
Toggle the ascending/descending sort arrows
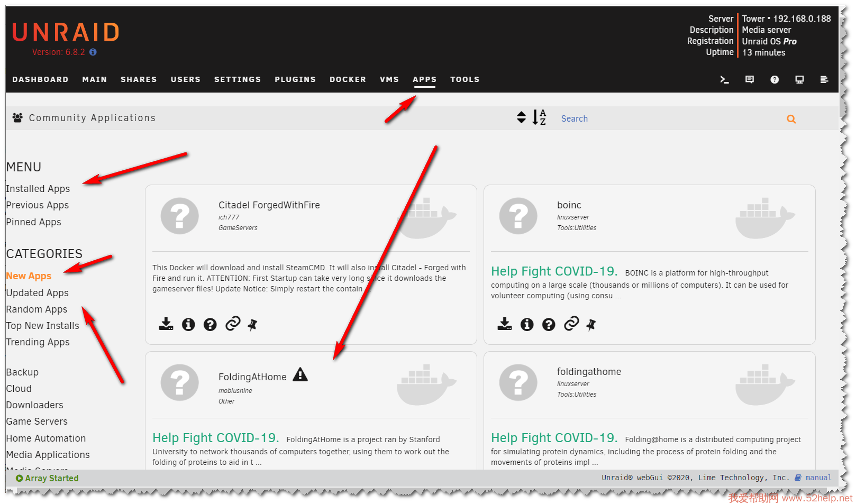point(521,117)
